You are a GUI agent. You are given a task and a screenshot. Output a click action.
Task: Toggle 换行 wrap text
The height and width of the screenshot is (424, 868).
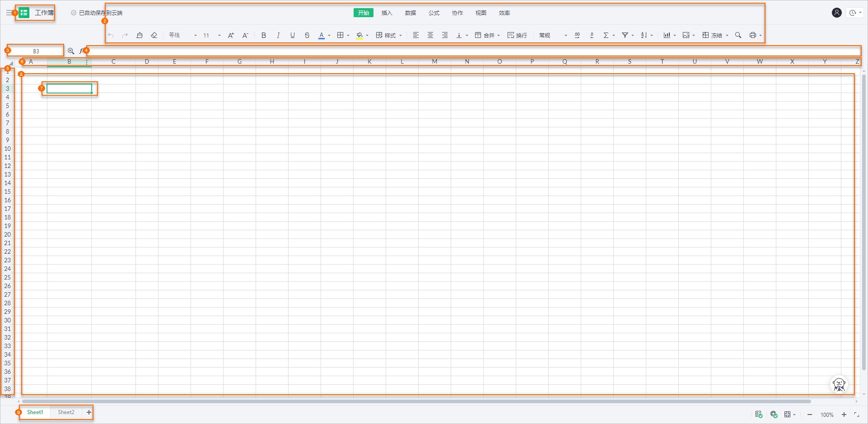[517, 35]
